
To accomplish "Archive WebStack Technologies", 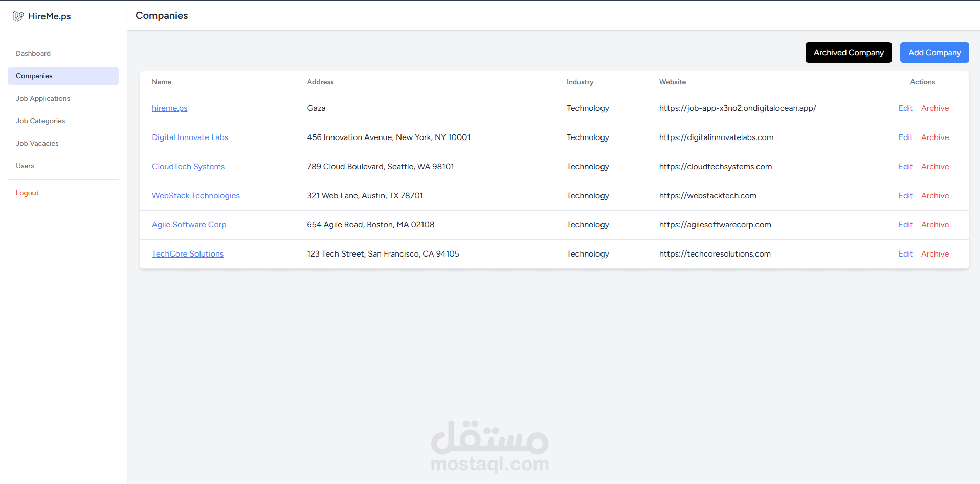I will point(935,196).
